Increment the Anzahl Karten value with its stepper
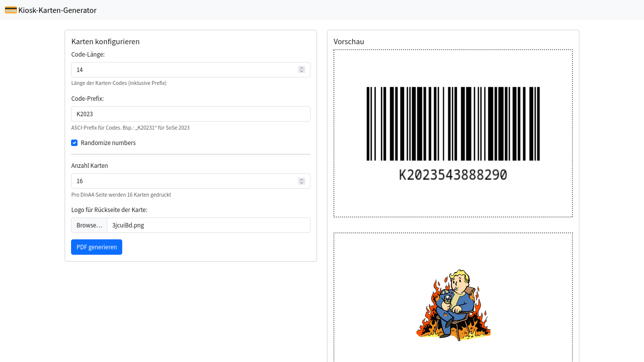644x362 pixels. coord(302,178)
